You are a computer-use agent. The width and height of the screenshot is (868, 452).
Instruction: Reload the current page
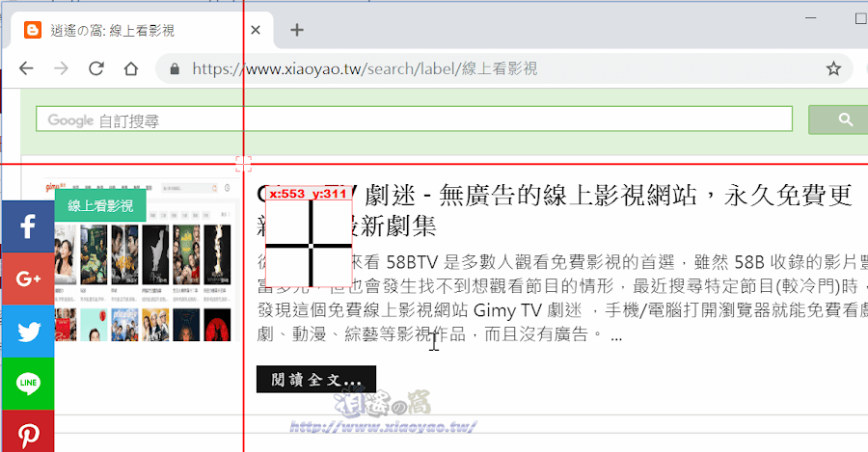pos(96,68)
